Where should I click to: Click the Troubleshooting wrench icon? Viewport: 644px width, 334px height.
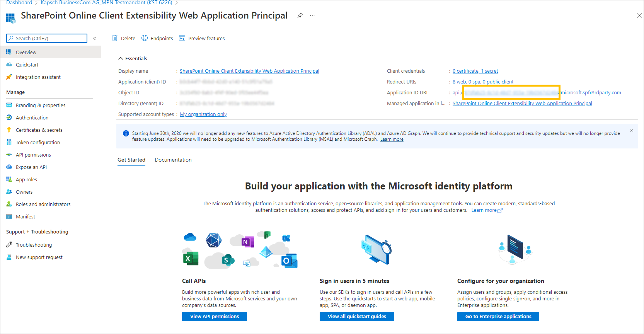9,245
